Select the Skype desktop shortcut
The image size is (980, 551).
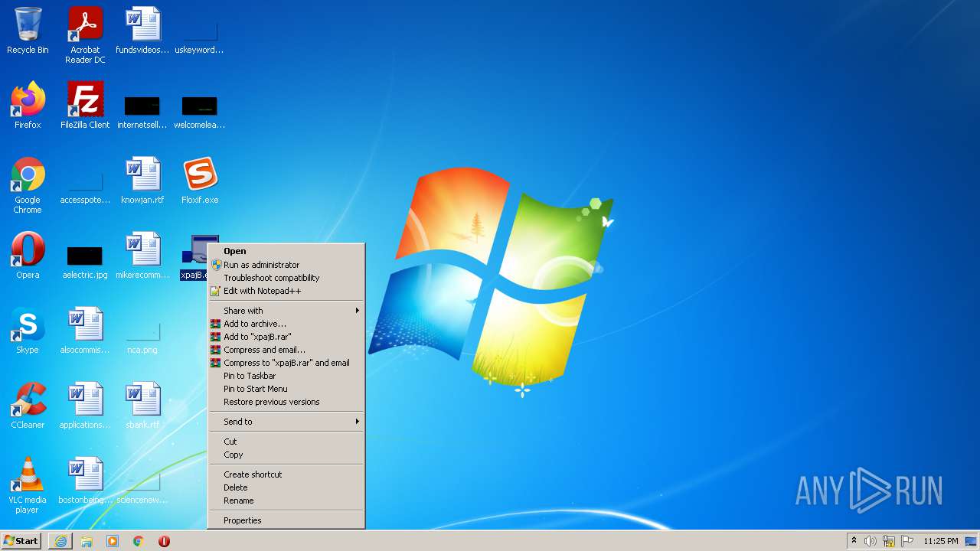[28, 331]
